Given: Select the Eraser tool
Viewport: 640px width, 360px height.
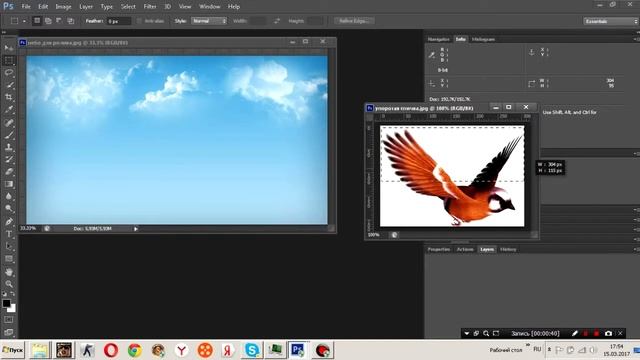Looking at the screenshot, I should (9, 171).
